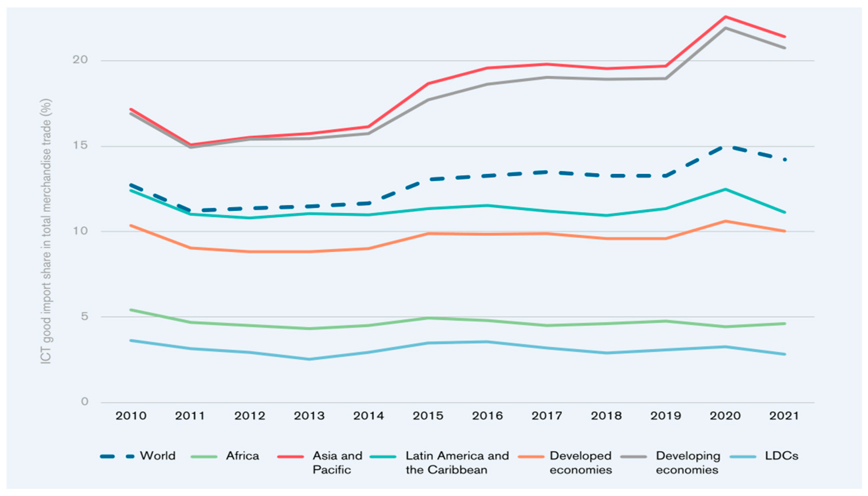The height and width of the screenshot is (496, 868).
Task: Click the 2010 x-axis label
Action: (131, 416)
